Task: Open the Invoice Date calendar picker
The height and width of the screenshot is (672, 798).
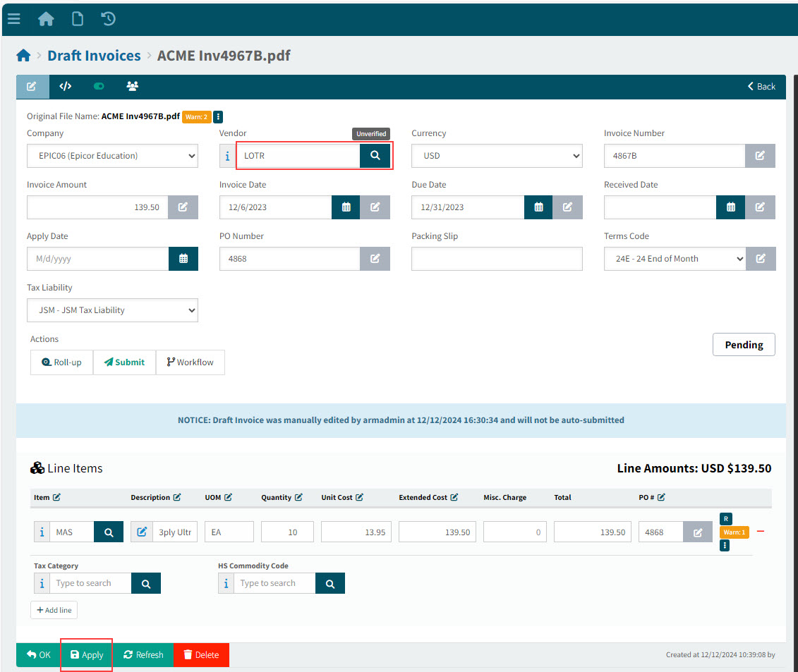Action: coord(346,207)
